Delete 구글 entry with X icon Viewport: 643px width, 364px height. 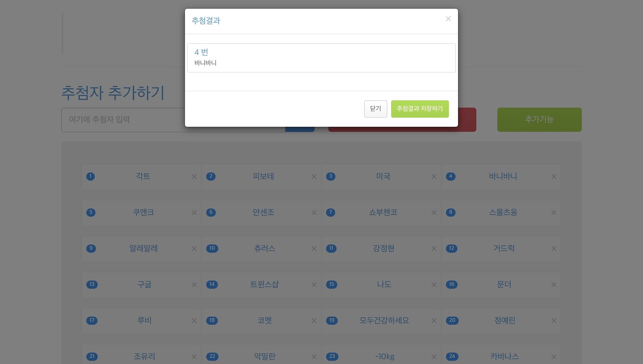(x=194, y=285)
